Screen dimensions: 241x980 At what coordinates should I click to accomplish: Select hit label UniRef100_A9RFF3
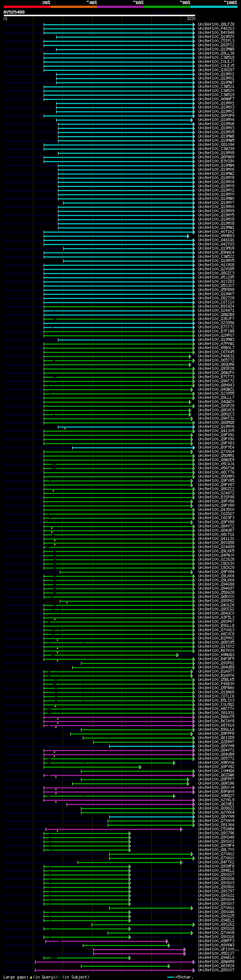coord(216,941)
